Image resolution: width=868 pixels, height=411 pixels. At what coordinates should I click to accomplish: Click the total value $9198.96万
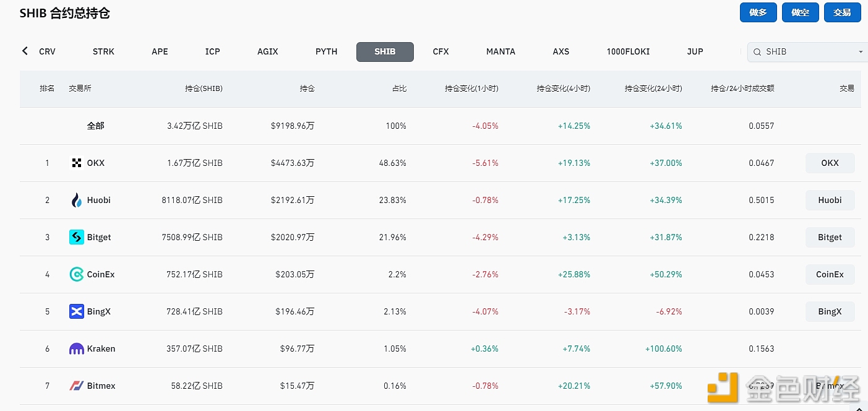pos(293,126)
